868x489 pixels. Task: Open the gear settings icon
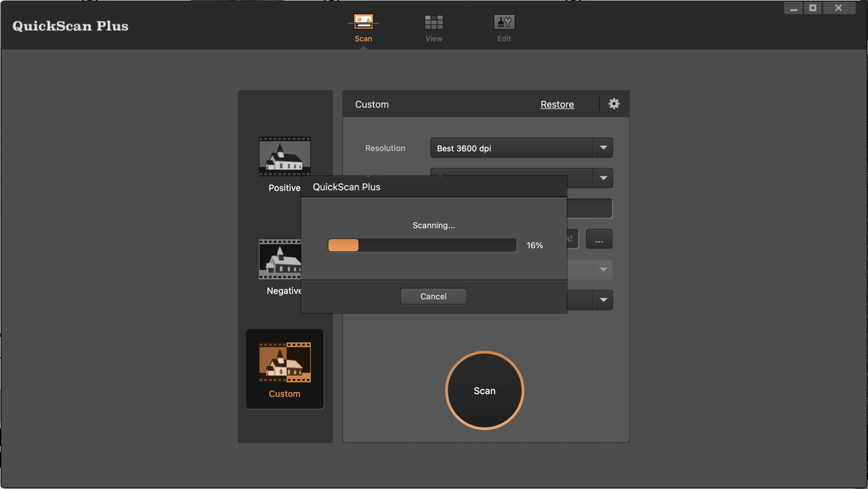click(614, 104)
